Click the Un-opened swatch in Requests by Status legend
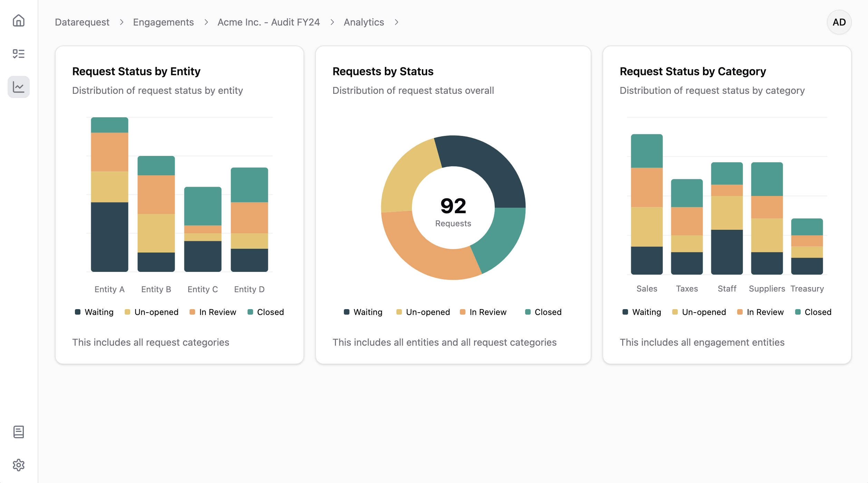 (x=399, y=312)
